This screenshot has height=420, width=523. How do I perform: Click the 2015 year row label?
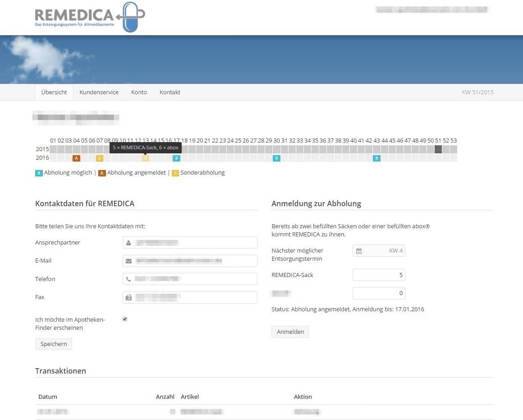point(42,149)
